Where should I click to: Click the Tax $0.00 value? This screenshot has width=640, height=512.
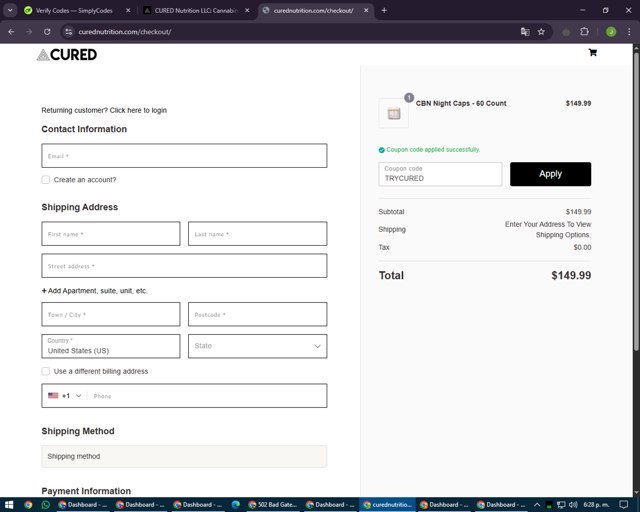click(x=582, y=247)
